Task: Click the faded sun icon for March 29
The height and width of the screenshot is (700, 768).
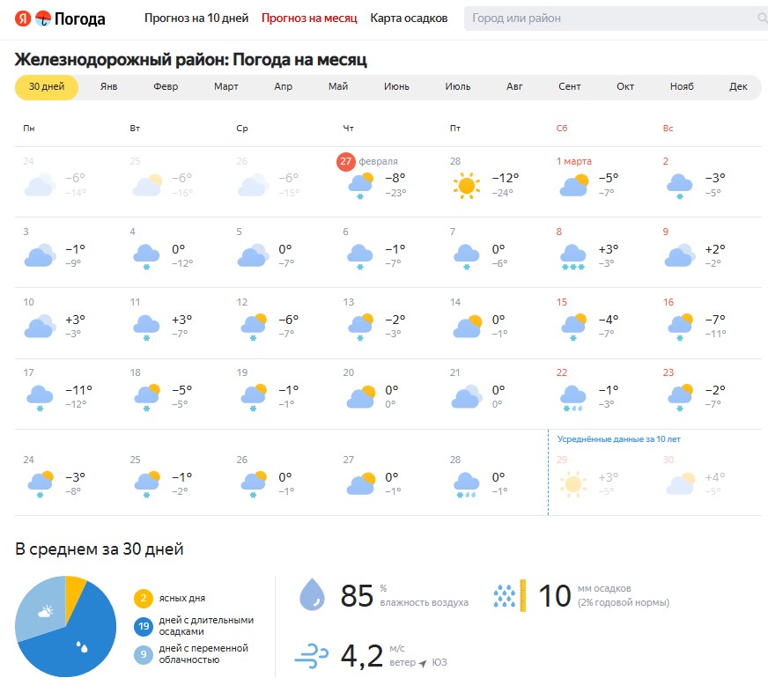Action: (x=573, y=484)
